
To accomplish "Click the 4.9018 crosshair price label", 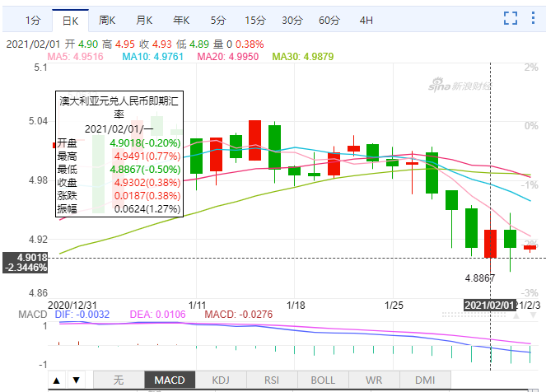I will [25, 263].
